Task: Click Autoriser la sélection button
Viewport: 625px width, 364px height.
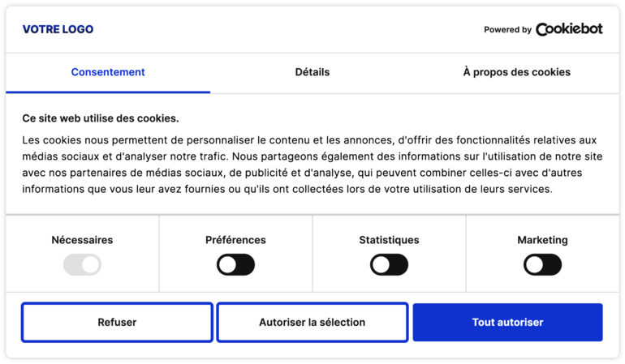Action: click(312, 322)
